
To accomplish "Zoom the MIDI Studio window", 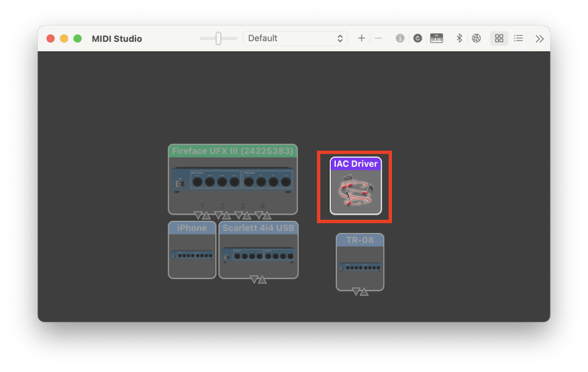I will point(78,39).
